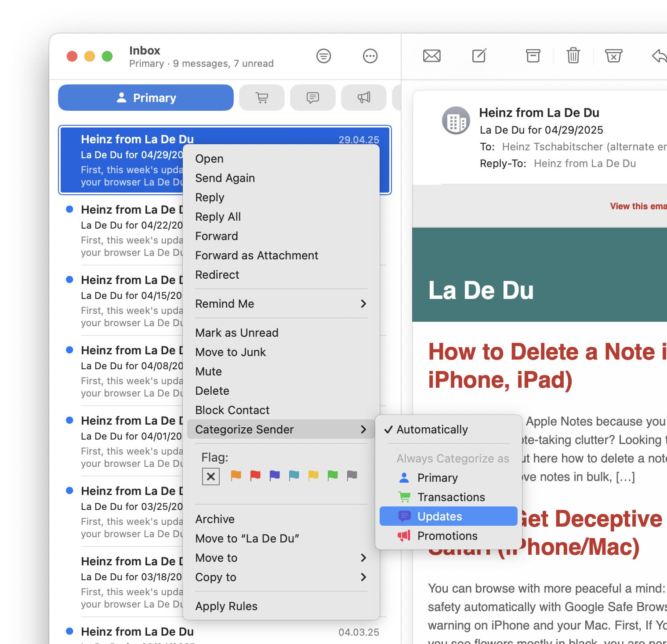Choose Send Again in context menu
This screenshot has width=667, height=644.
(x=281, y=178)
